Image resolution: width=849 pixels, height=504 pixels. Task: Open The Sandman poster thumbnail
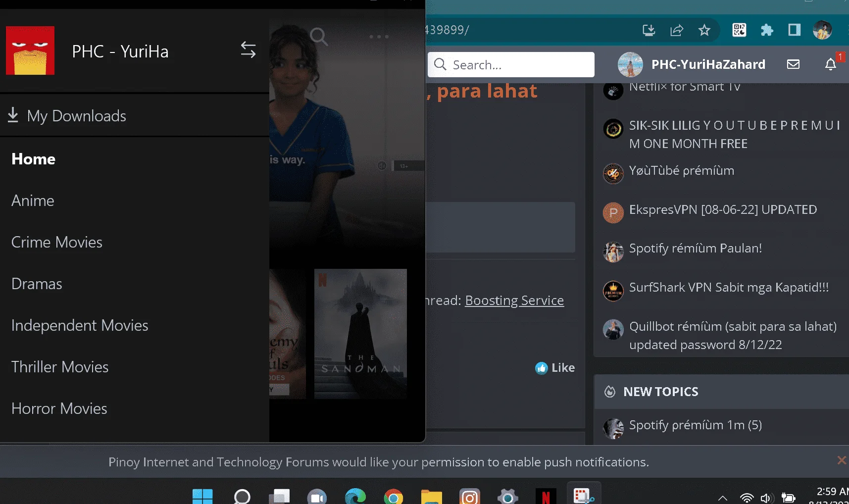pyautogui.click(x=360, y=334)
